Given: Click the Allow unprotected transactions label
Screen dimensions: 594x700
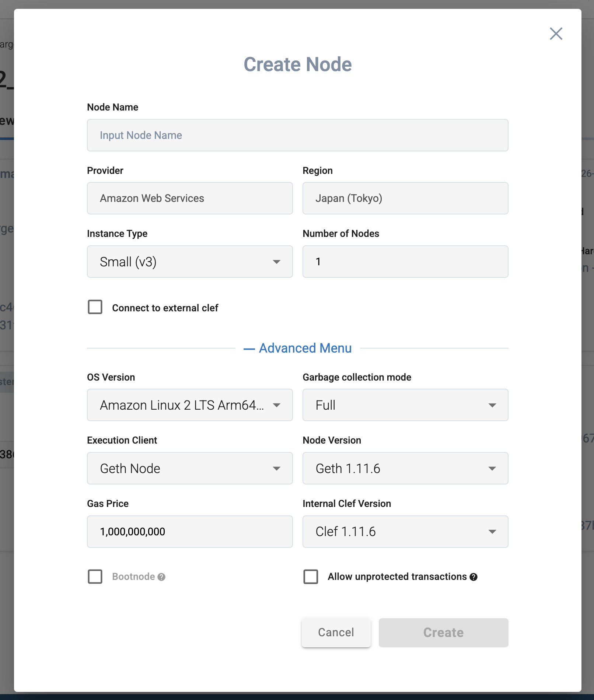Looking at the screenshot, I should point(397,577).
